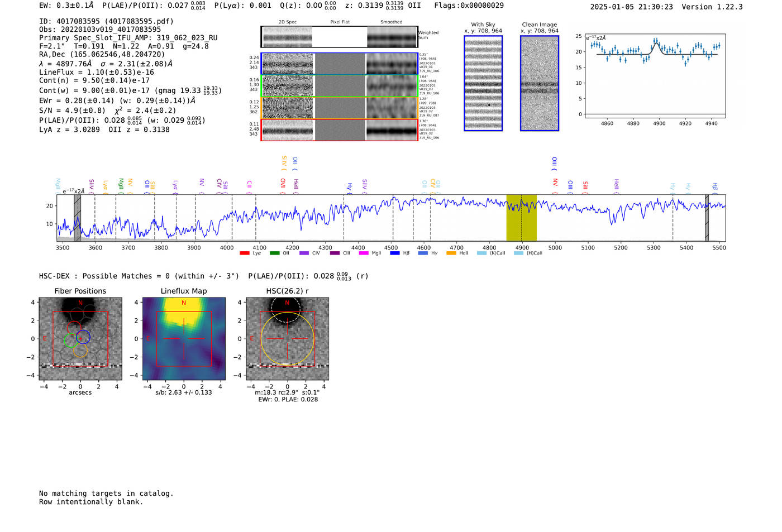
Task: Click the hatched gray region near 3550 Å
Action: pyautogui.click(x=78, y=218)
